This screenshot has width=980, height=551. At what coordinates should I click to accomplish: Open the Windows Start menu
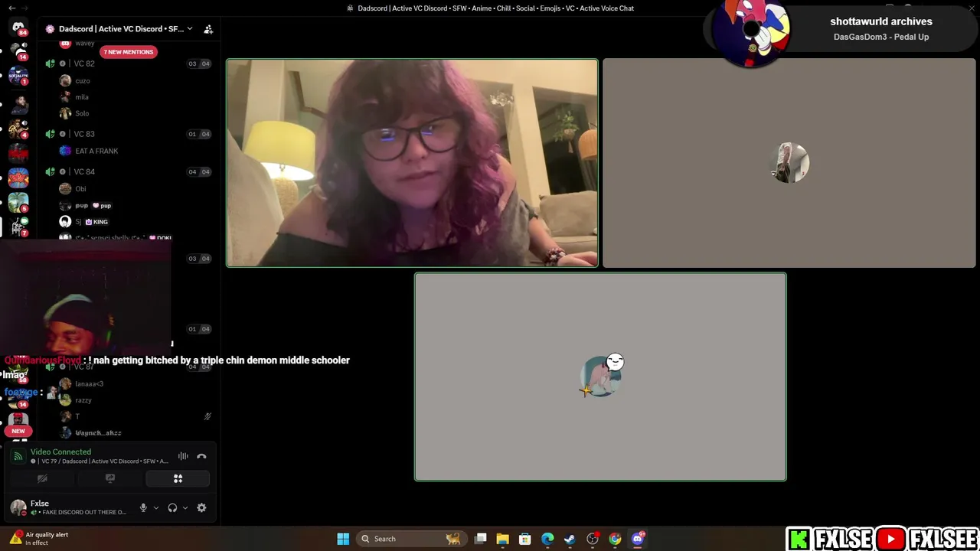[x=343, y=539]
